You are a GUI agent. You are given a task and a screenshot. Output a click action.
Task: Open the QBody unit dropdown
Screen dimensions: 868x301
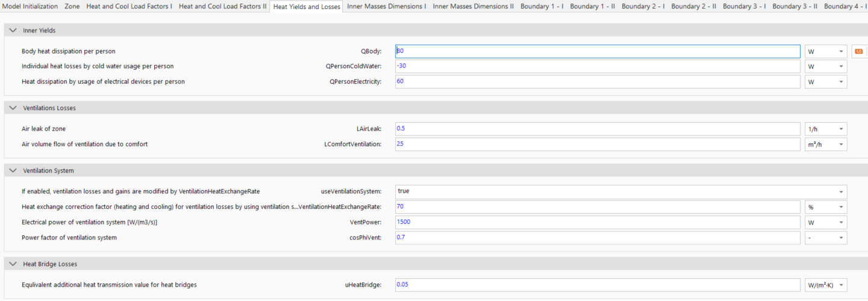pyautogui.click(x=826, y=52)
